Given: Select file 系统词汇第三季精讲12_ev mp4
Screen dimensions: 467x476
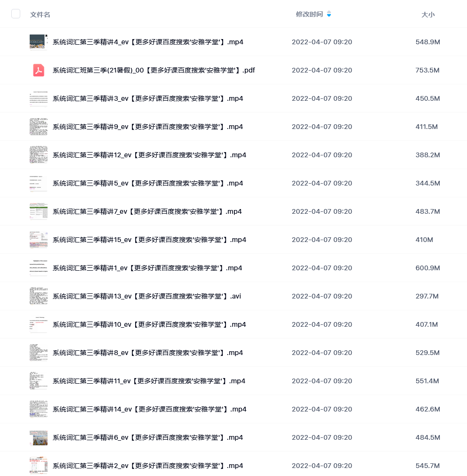Looking at the screenshot, I should pyautogui.click(x=149, y=155).
